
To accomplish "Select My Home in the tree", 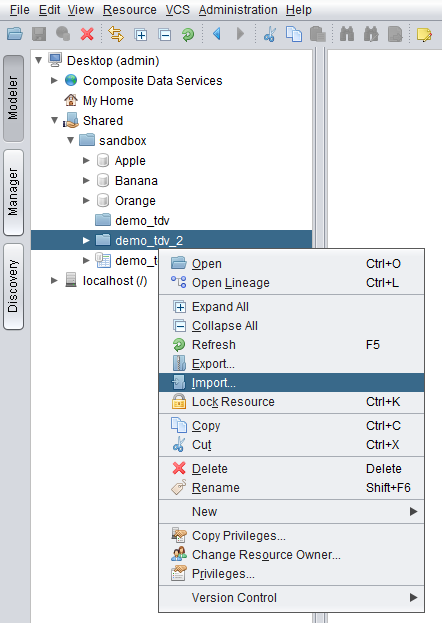I will (x=108, y=101).
